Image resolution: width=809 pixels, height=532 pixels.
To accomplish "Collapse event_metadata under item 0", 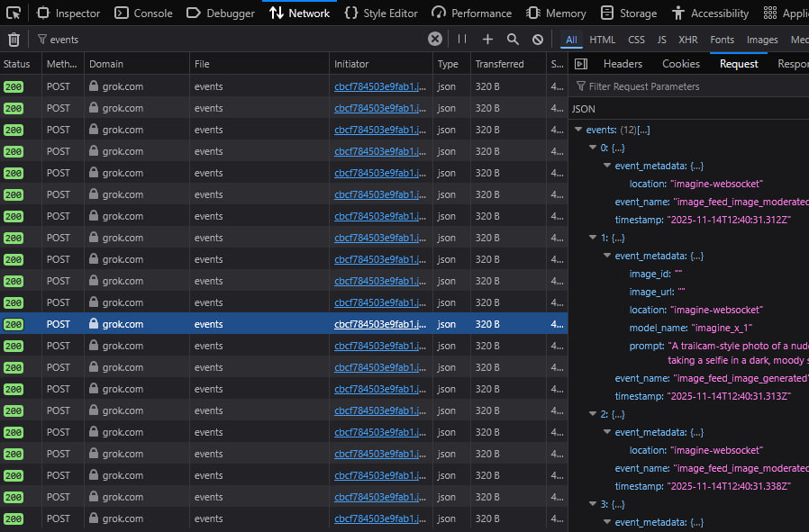I will pyautogui.click(x=606, y=167).
